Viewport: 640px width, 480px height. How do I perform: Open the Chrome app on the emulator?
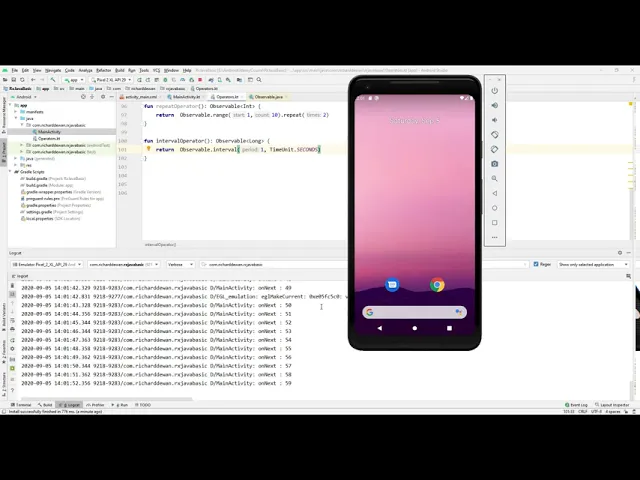437,284
